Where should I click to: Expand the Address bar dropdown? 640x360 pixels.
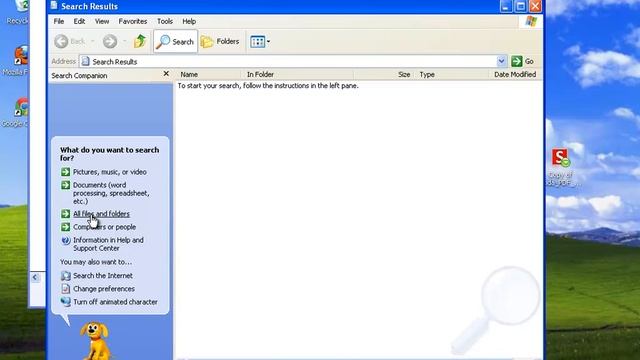[501, 61]
